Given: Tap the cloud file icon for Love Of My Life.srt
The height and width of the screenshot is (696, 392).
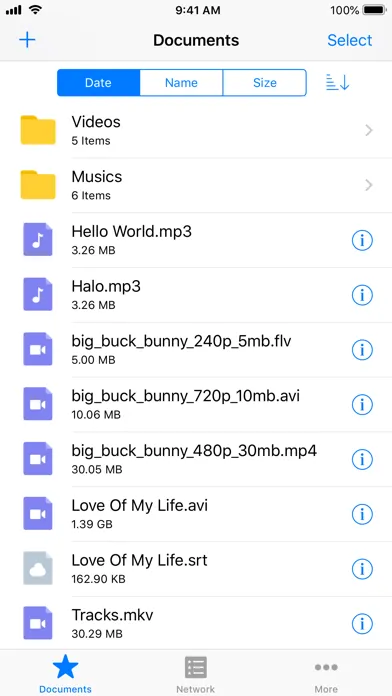Looking at the screenshot, I should 38,569.
